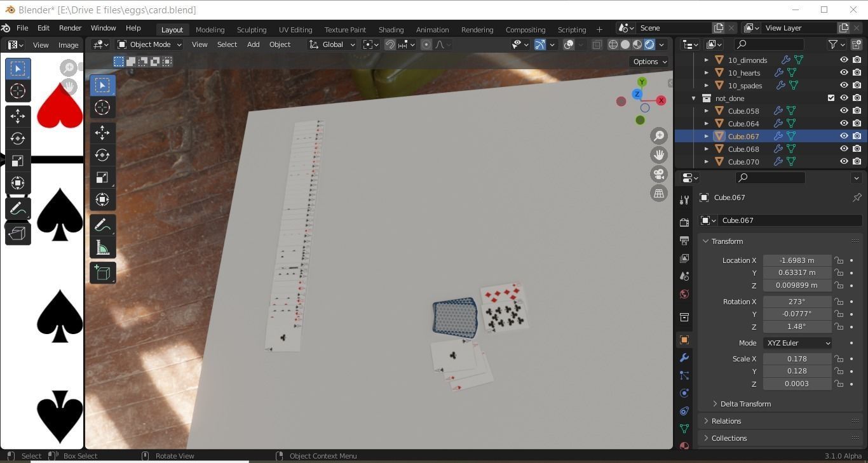Add a new workspace with plus button
Image resolution: width=868 pixels, height=463 pixels.
click(599, 29)
